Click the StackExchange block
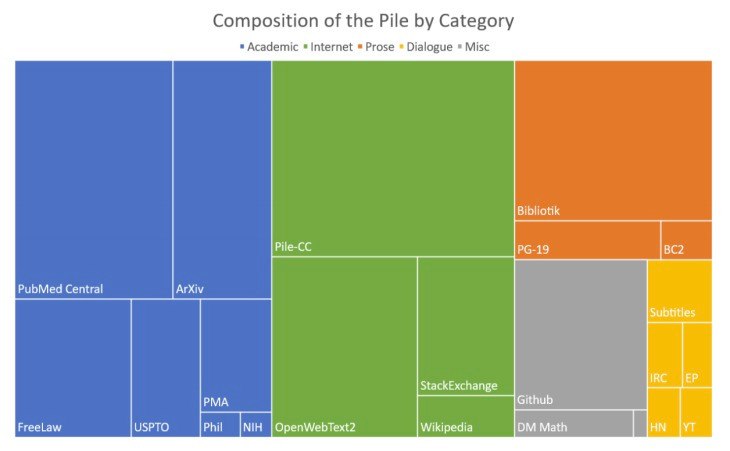 tap(465, 325)
